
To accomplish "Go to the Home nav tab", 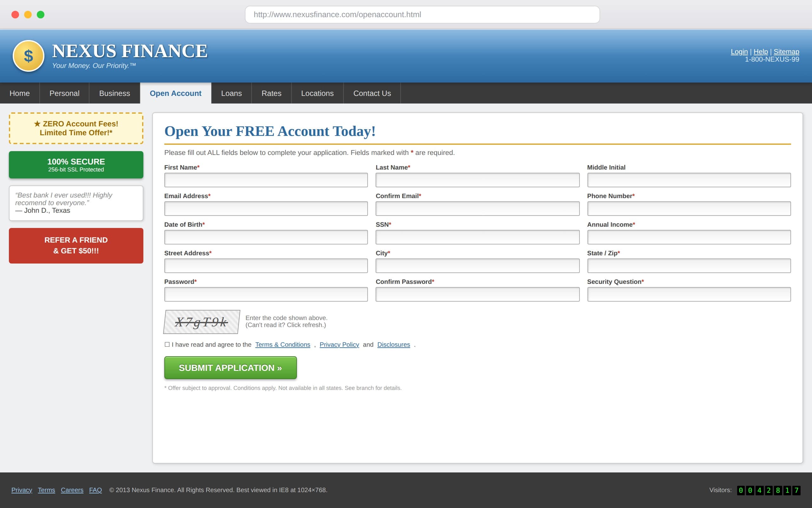I will click(19, 93).
